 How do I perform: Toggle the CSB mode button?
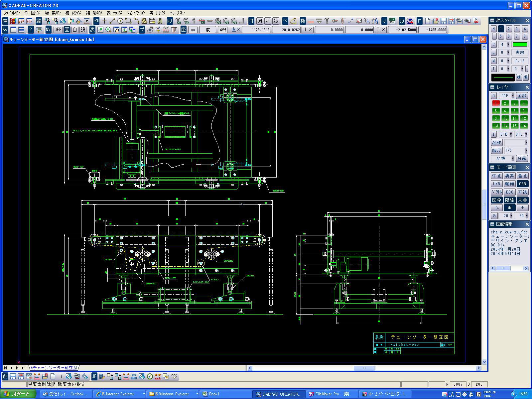point(522,184)
